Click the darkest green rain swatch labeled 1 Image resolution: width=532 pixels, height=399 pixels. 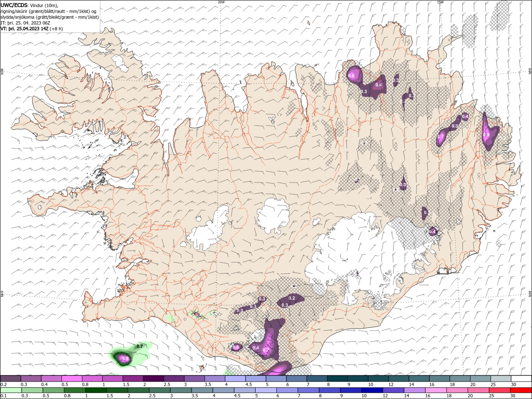pos(96,390)
